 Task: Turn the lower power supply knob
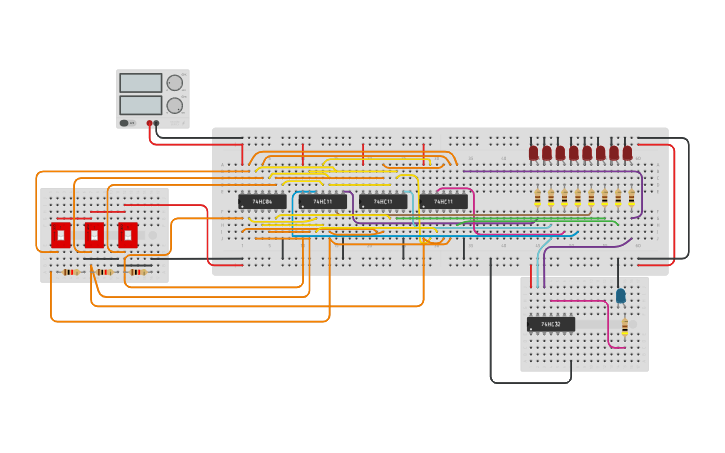click(174, 105)
